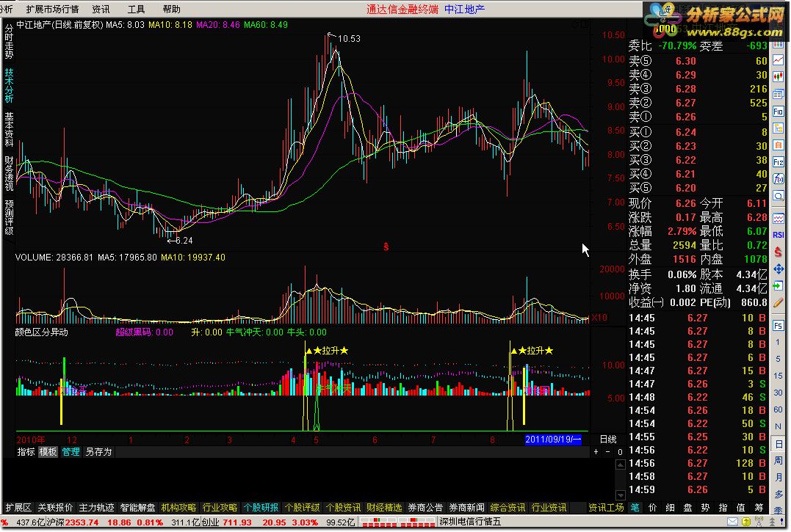Open the 帮助 menu

pyautogui.click(x=172, y=9)
